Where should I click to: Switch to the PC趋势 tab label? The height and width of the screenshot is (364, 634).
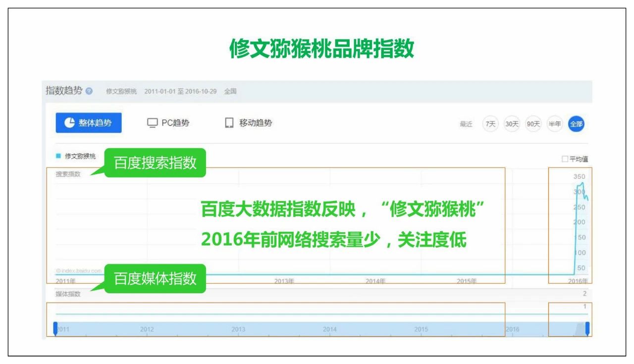[x=175, y=123]
